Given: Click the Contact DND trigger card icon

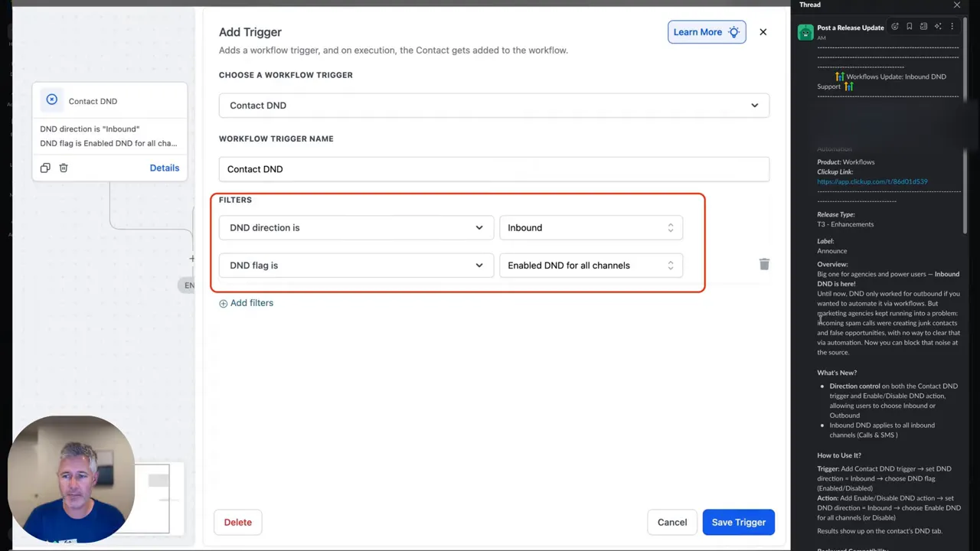Looking at the screenshot, I should coord(51,99).
